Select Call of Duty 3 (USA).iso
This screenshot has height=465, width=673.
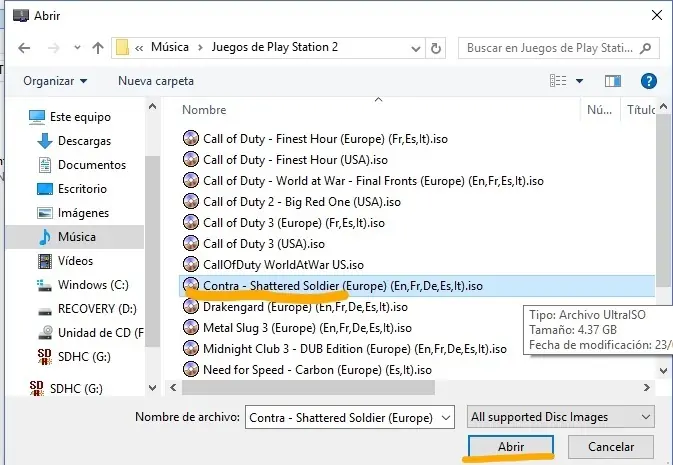point(254,244)
